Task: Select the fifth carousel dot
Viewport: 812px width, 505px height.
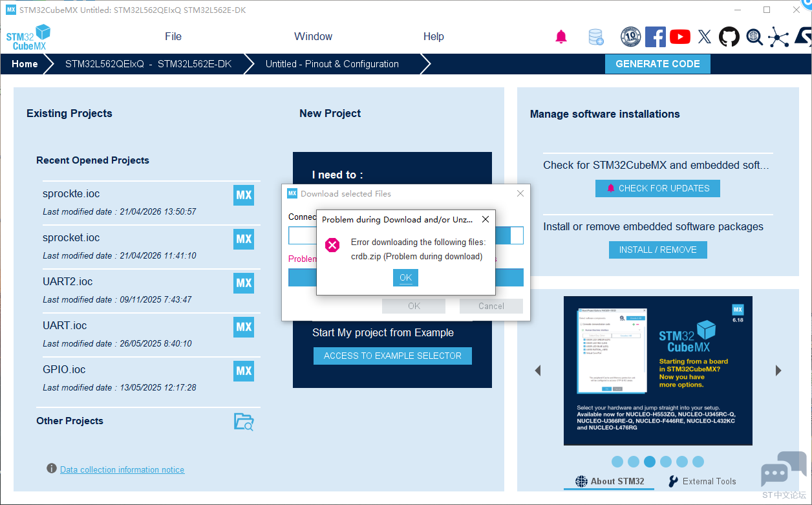Action: (682, 462)
